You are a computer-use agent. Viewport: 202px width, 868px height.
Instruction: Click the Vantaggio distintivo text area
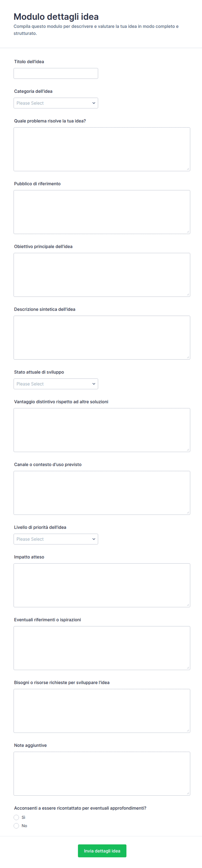click(102, 430)
